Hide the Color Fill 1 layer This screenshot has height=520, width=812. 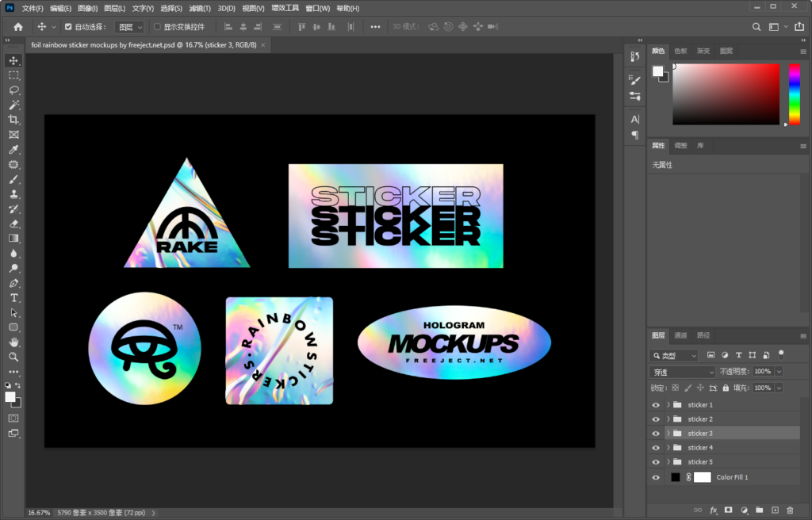pyautogui.click(x=656, y=477)
